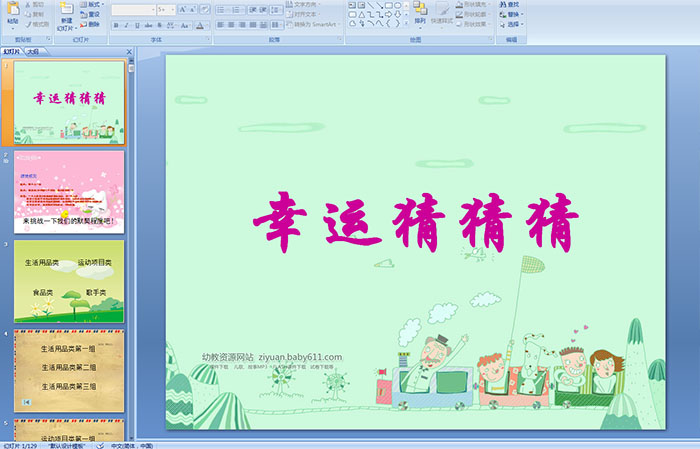Open the text direction (文字方向) menu
The height and width of the screenshot is (449, 700).
point(303,4)
